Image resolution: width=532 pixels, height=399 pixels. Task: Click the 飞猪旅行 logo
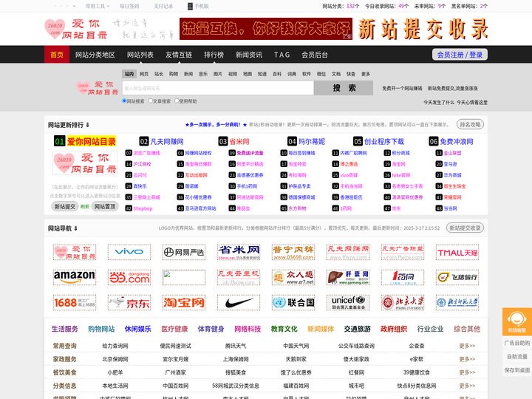[457, 277]
